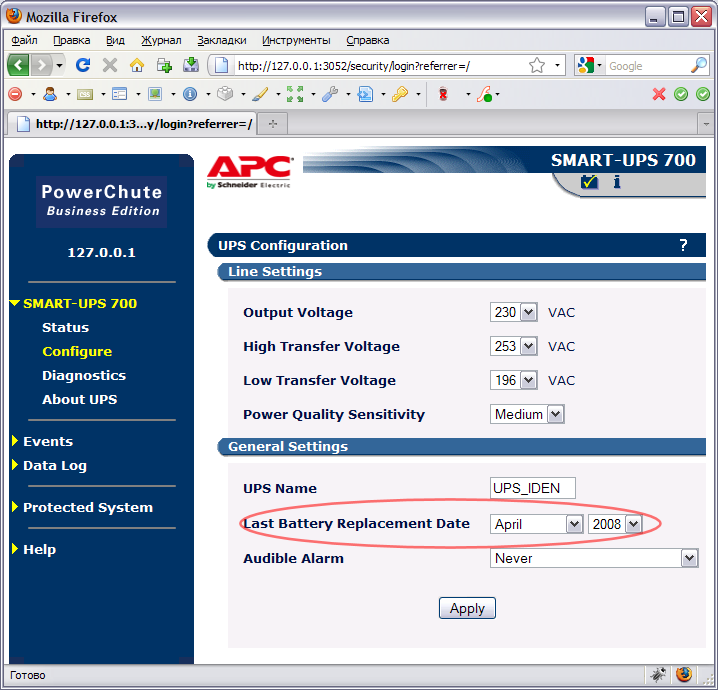Click the Images toolbar icon

[155, 94]
